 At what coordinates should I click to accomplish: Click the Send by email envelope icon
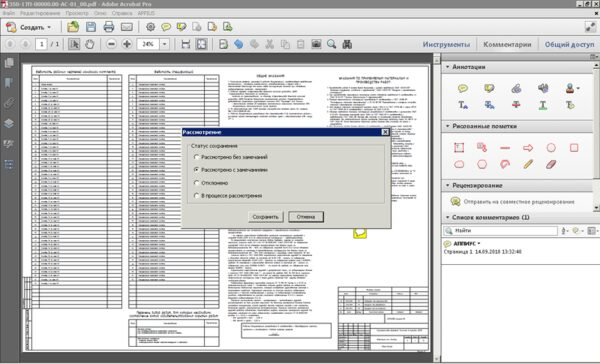coord(127,27)
